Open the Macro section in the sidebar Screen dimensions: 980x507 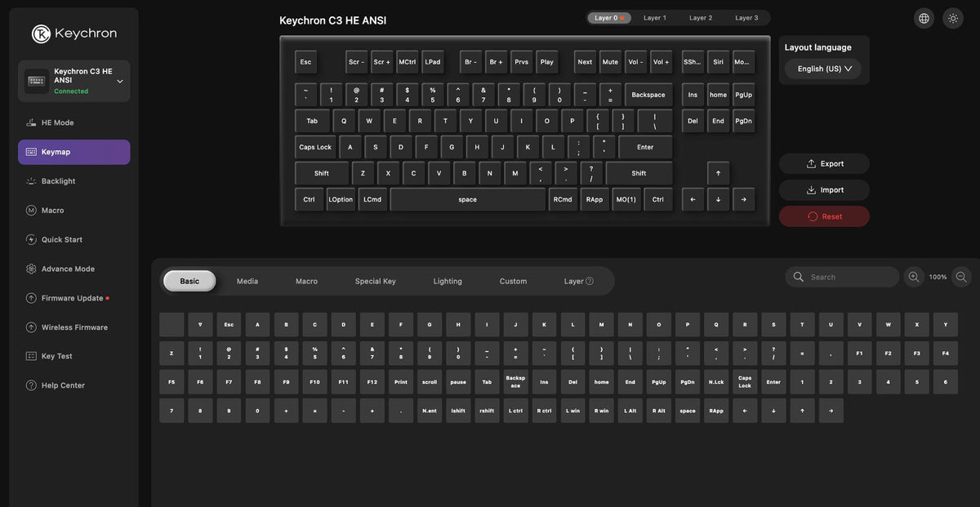point(73,211)
